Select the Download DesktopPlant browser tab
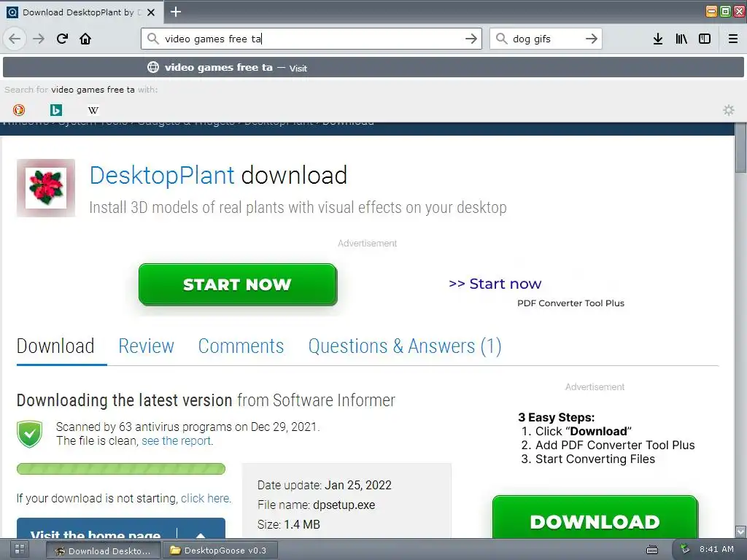This screenshot has height=560, width=747. click(x=81, y=12)
